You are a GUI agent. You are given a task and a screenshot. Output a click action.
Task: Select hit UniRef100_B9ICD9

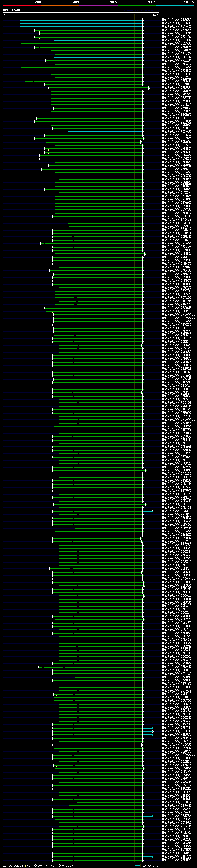click(x=177, y=74)
